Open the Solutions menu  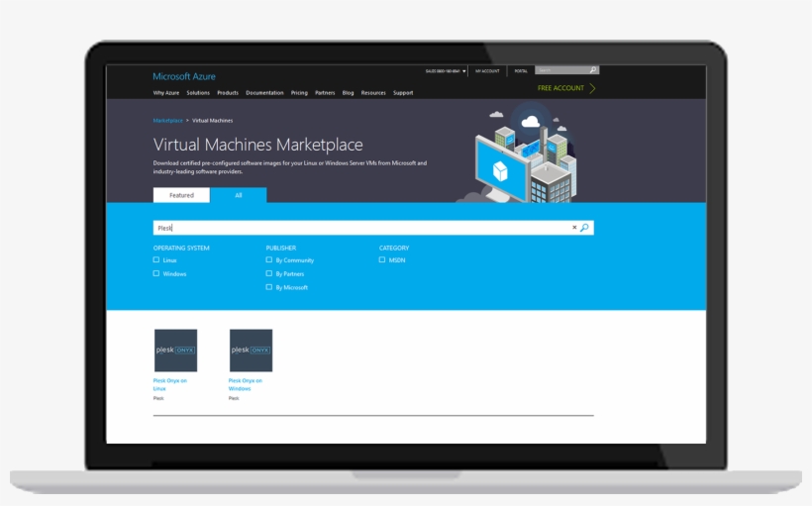(x=198, y=93)
